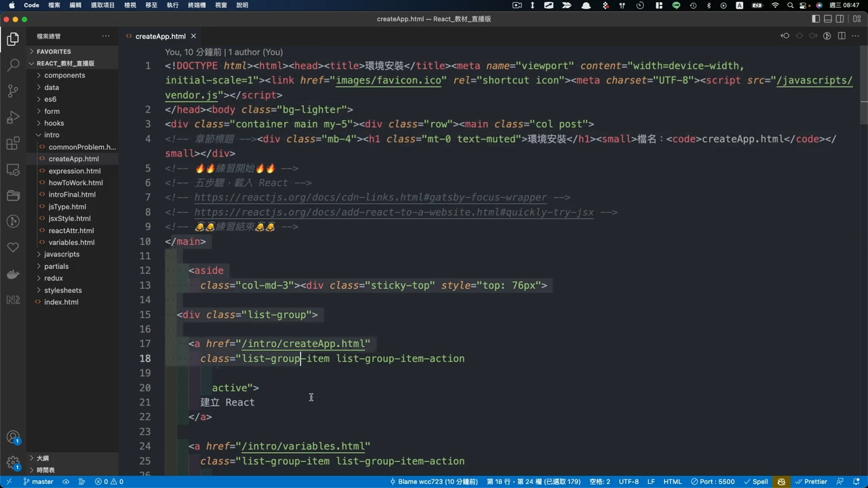868x488 pixels.
Task: Expand the FAVORITES section
Action: click(x=54, y=52)
